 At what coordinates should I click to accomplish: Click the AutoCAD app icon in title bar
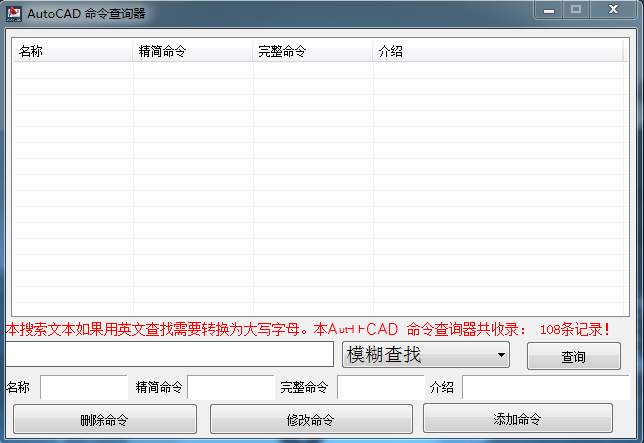pyautogui.click(x=14, y=12)
